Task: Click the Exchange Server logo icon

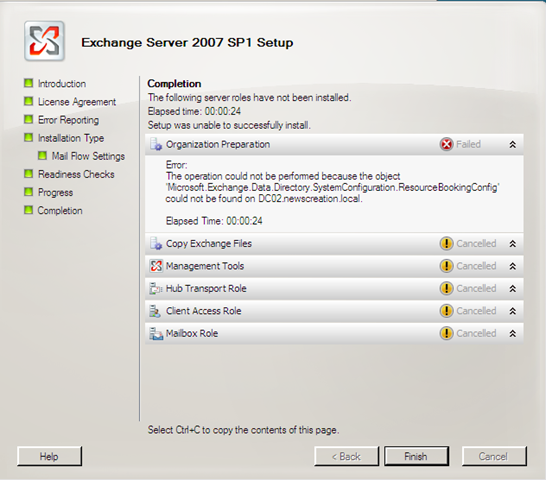Action: coord(44,41)
